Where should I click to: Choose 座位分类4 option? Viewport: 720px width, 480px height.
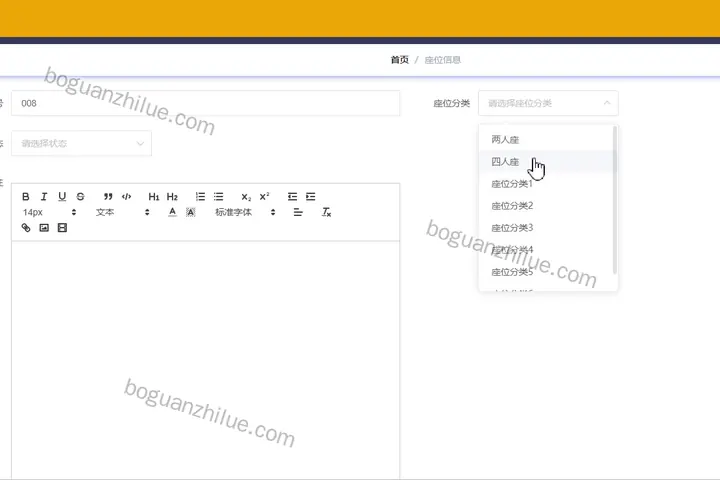click(x=546, y=249)
